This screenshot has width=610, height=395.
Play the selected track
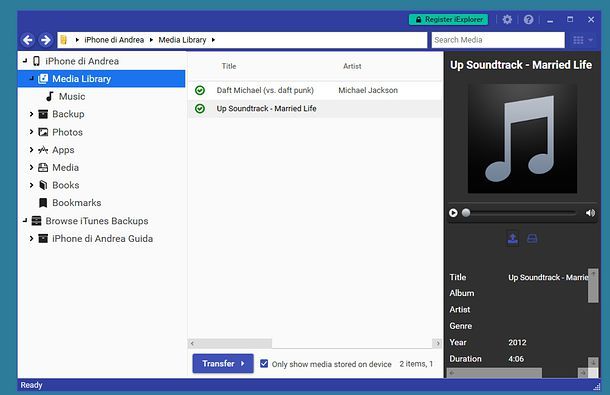[x=453, y=213]
